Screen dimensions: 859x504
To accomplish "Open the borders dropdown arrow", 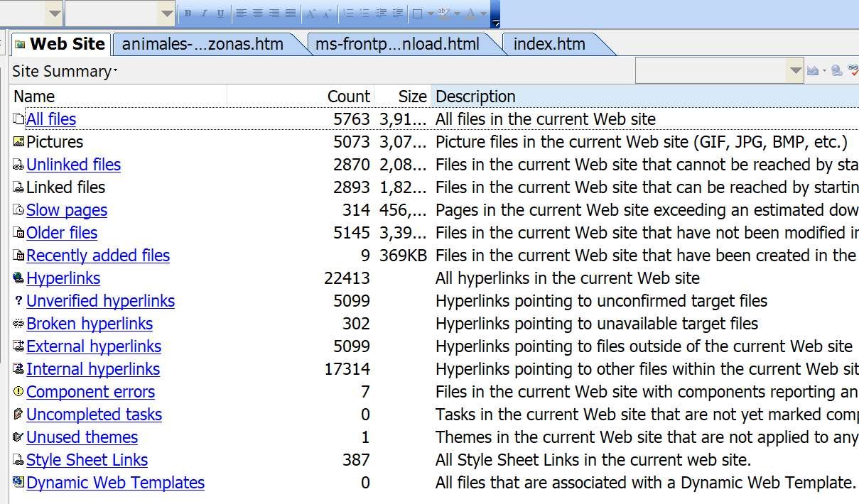I will tap(431, 13).
